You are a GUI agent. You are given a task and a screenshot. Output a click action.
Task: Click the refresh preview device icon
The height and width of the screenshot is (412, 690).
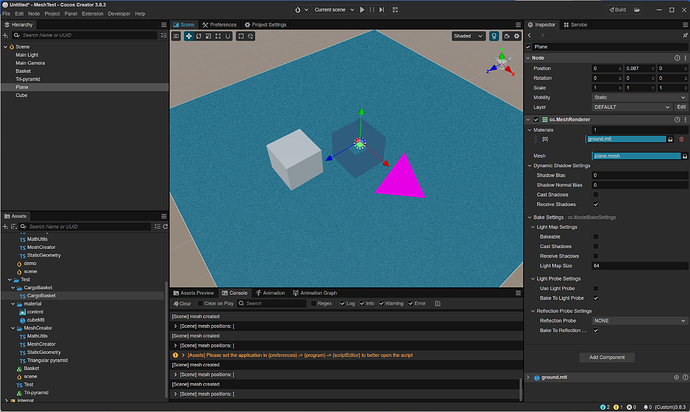pyautogui.click(x=395, y=10)
